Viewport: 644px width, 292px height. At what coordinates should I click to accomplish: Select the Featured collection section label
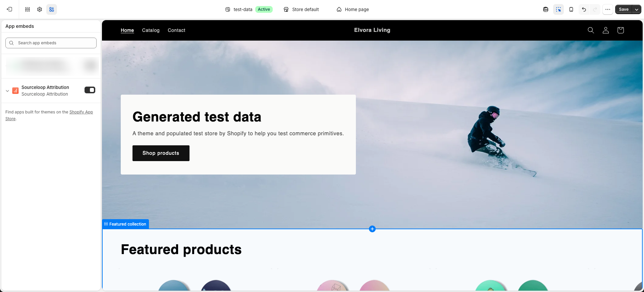pyautogui.click(x=125, y=224)
